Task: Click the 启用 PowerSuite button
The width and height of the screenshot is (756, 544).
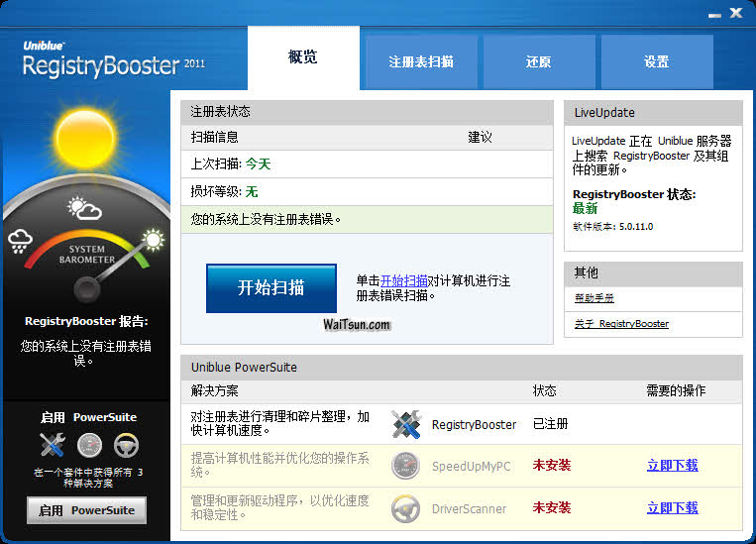Action: (86, 510)
